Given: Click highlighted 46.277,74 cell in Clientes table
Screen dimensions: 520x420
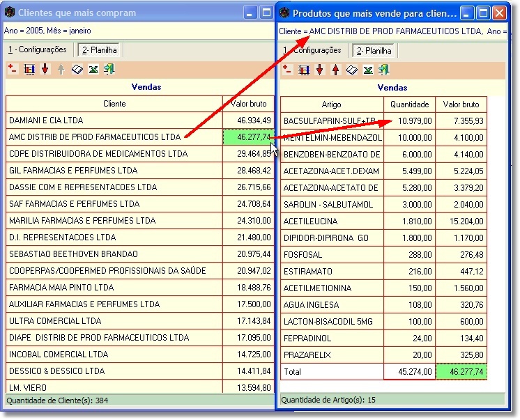Looking at the screenshot, I should (249, 137).
